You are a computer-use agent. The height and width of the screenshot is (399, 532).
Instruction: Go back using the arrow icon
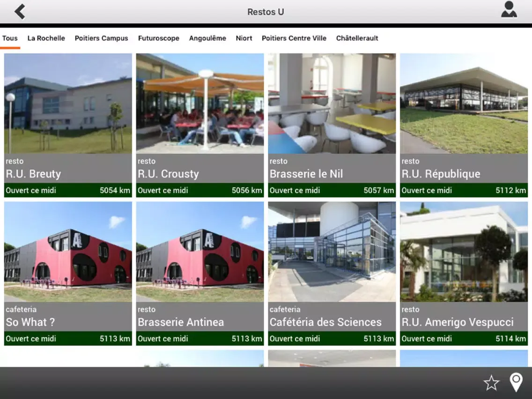point(20,12)
